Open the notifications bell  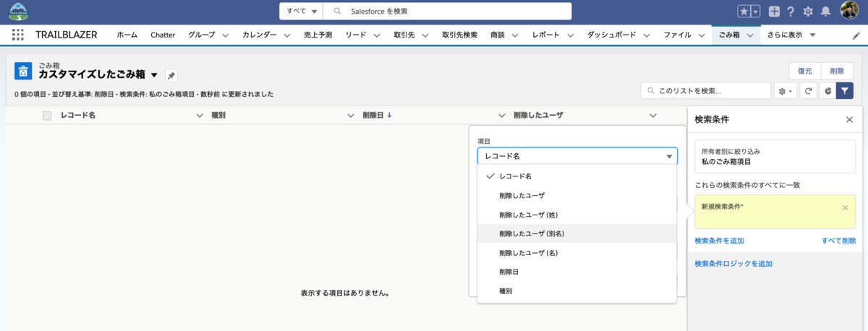825,12
